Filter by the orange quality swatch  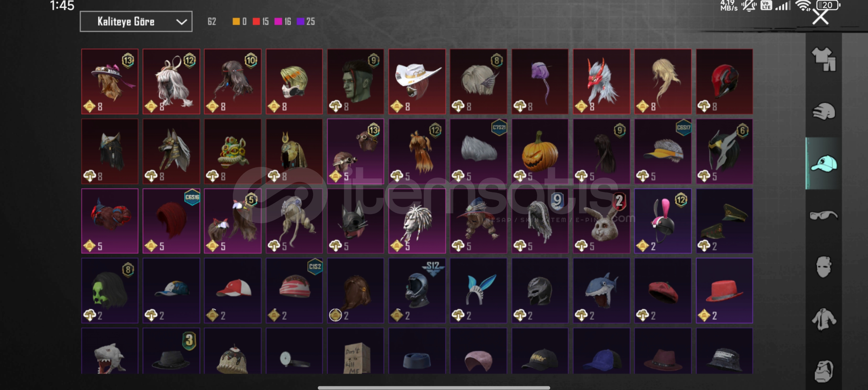239,22
